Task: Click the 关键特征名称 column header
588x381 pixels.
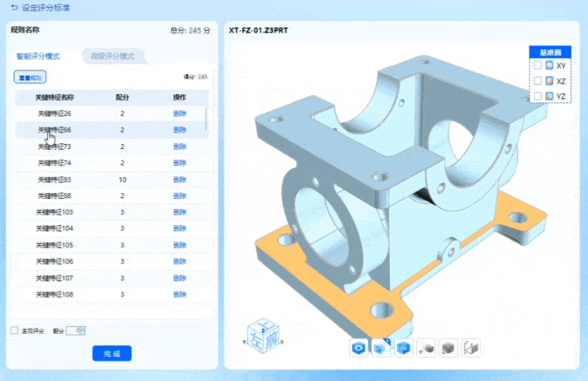Action: 54,97
